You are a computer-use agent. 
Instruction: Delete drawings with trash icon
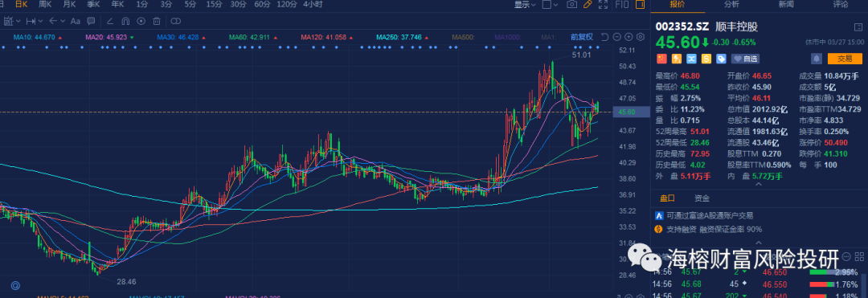157,21
